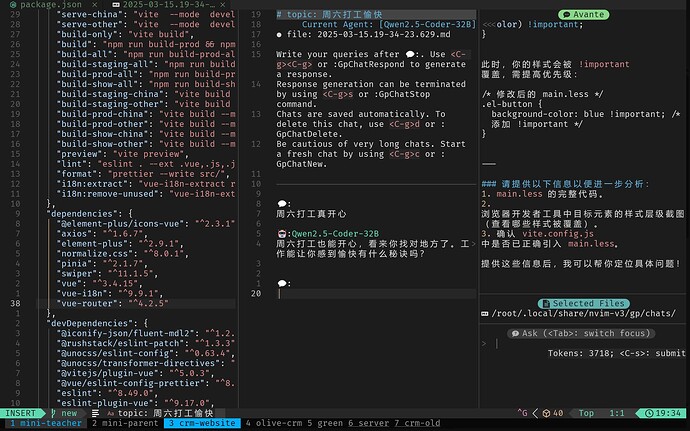Image resolution: width=690 pixels, height=431 pixels.
Task: Click the "eslint": "^8.49.0" devDependency line
Action: [107, 393]
